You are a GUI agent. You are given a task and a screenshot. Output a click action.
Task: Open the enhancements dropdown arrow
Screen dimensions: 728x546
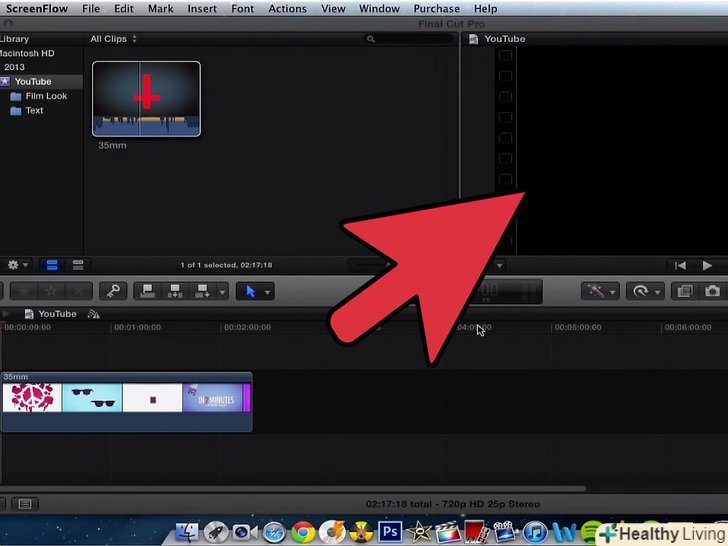pyautogui.click(x=613, y=292)
